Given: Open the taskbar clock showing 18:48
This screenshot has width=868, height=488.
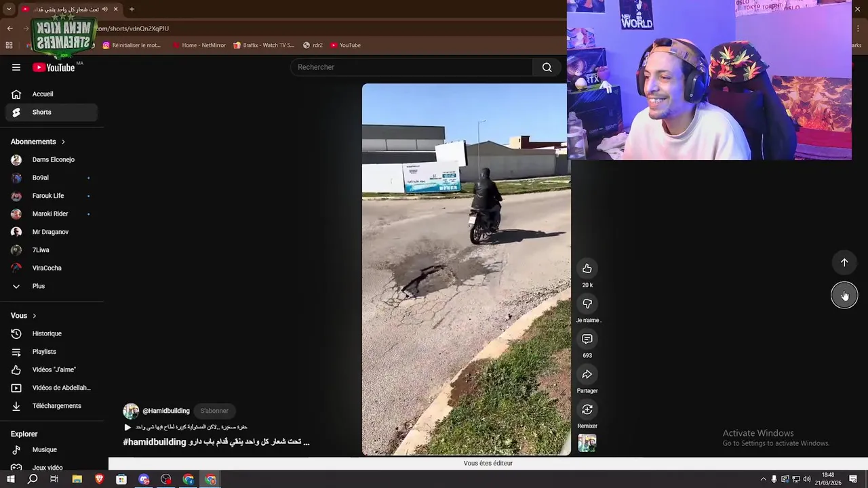Looking at the screenshot, I should [828, 479].
